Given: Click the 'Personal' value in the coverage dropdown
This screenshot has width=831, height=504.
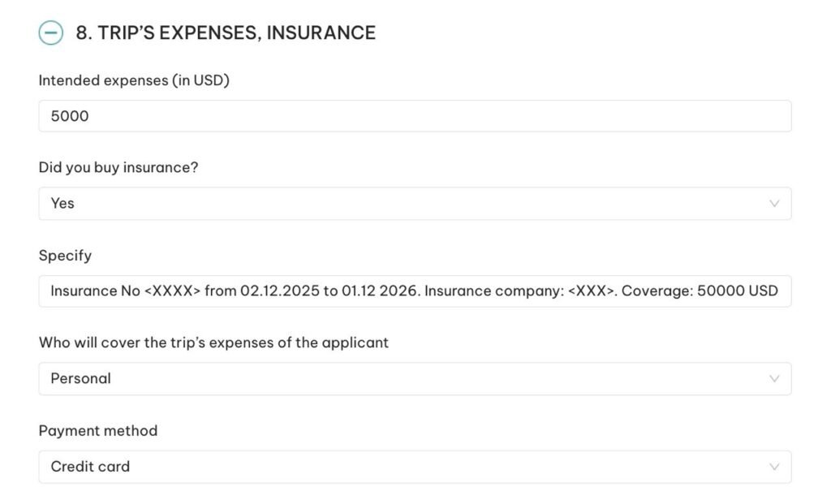Looking at the screenshot, I should [80, 378].
